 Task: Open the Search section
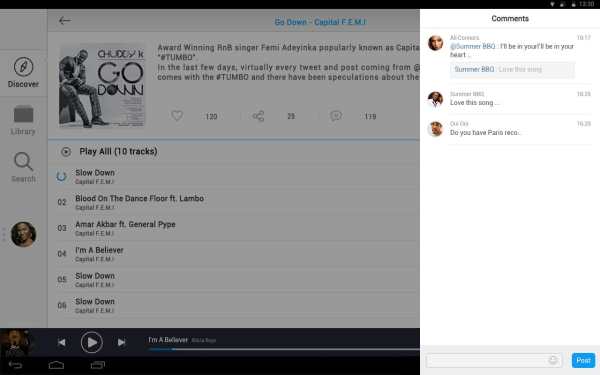coord(23,167)
